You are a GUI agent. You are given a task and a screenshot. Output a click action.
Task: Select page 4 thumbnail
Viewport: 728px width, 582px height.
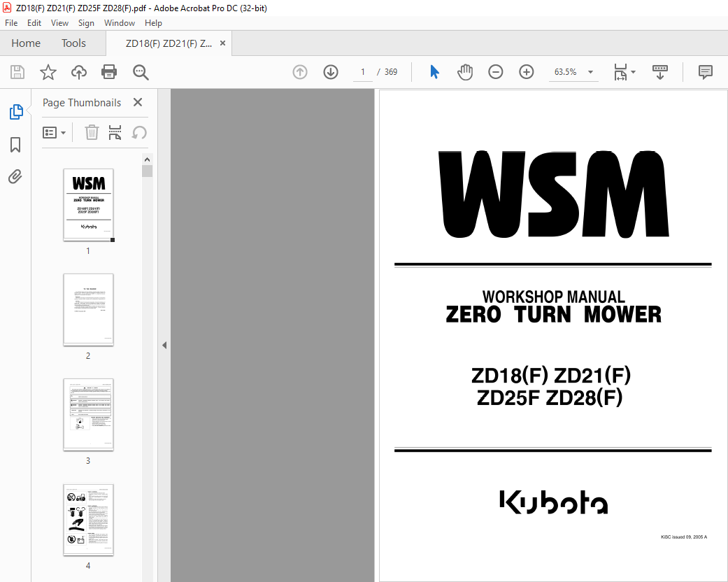pyautogui.click(x=88, y=520)
